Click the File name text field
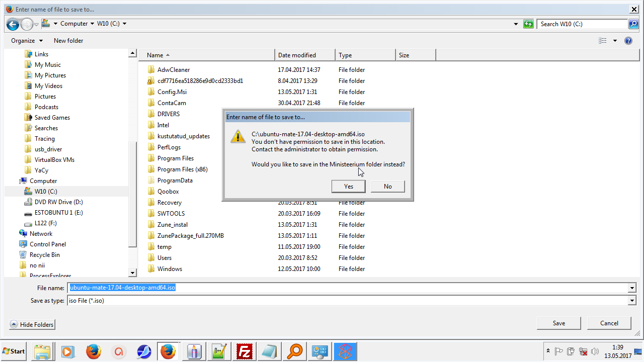Screen dimensions: 644x362 coord(348,288)
